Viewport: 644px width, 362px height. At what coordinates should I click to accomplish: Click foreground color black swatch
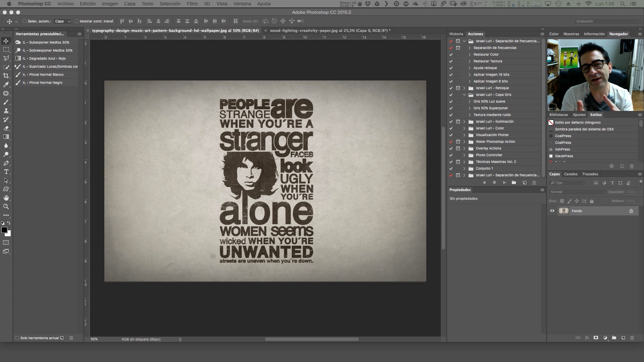click(x=4, y=230)
